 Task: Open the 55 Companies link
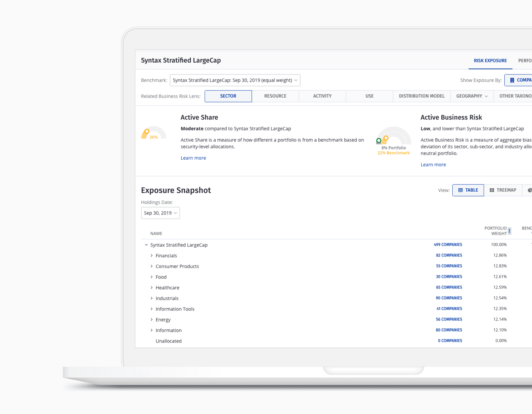(449, 266)
